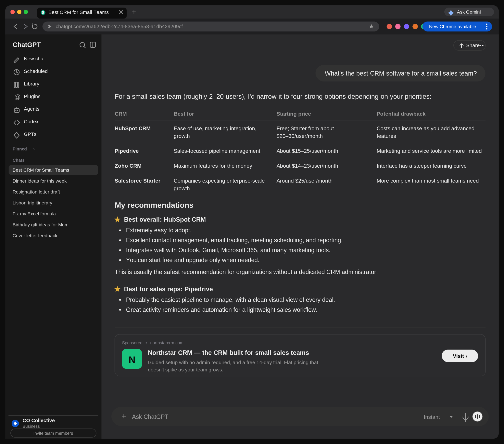This screenshot has height=444, width=504.
Task: Click the Zoho CRM table cell
Action: pyautogui.click(x=128, y=166)
